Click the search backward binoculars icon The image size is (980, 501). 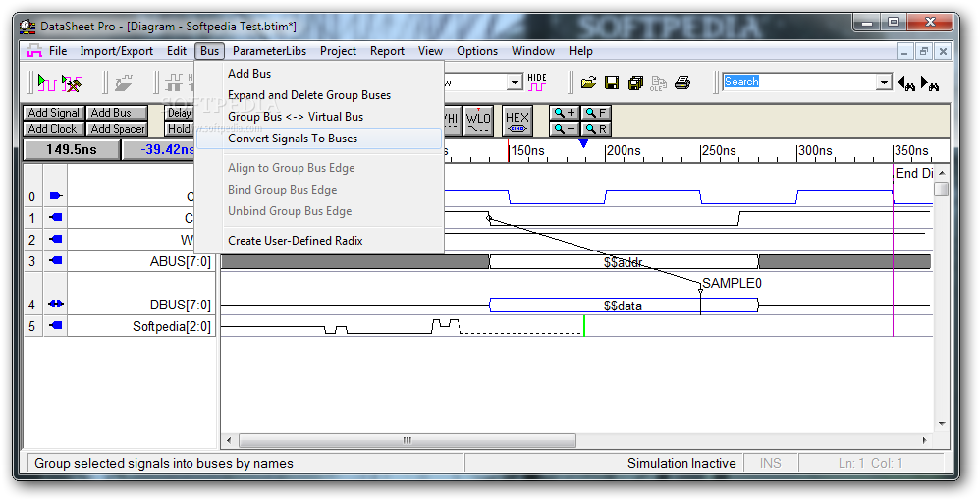coord(906,83)
